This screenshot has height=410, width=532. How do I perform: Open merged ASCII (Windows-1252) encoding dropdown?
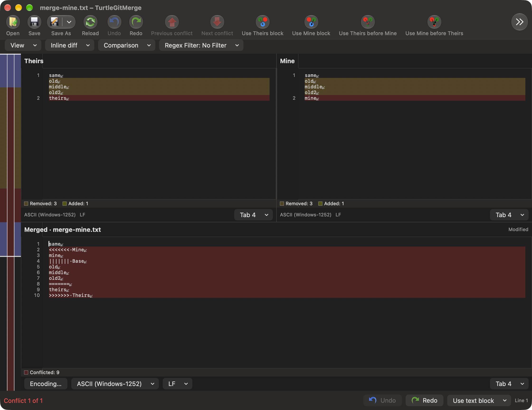coord(115,384)
